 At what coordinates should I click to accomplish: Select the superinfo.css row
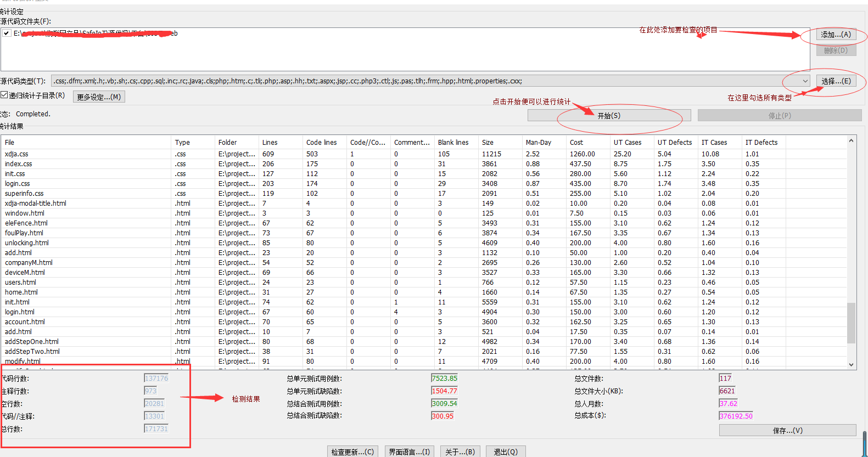click(423, 194)
